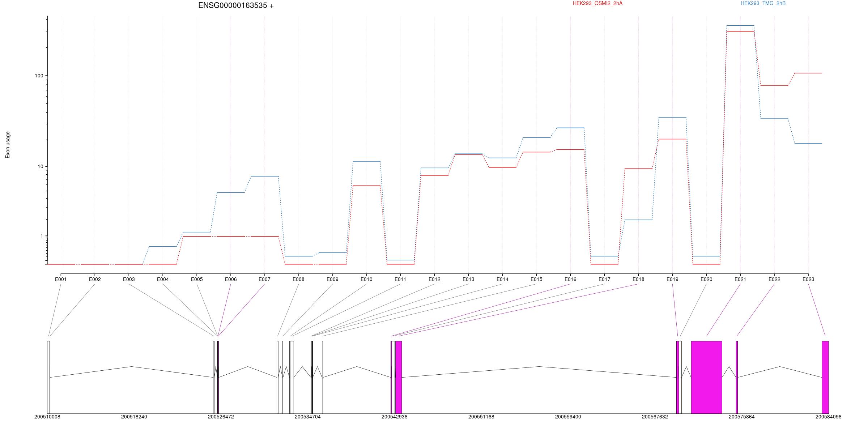Click exon label E009
The image size is (868, 434).
(x=332, y=279)
